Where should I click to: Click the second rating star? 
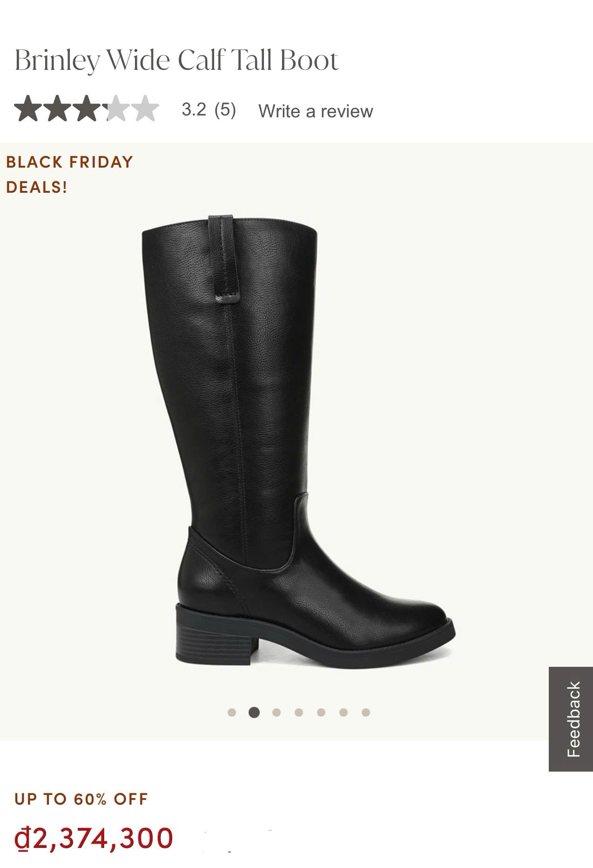(57, 108)
